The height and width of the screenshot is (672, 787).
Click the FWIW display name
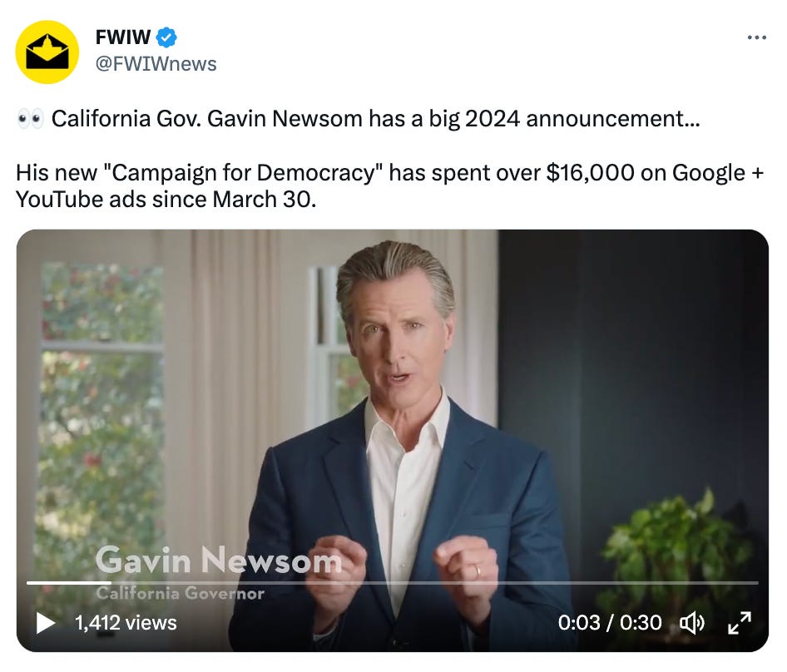123,37
